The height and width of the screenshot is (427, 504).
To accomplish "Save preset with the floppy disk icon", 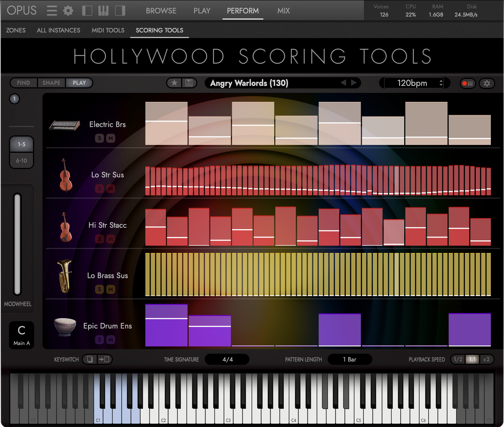I will pyautogui.click(x=189, y=83).
